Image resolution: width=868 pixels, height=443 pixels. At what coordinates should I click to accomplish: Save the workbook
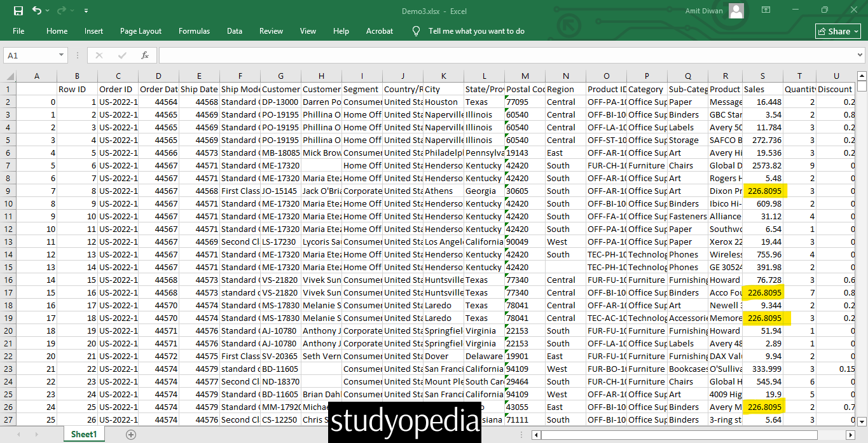point(19,10)
